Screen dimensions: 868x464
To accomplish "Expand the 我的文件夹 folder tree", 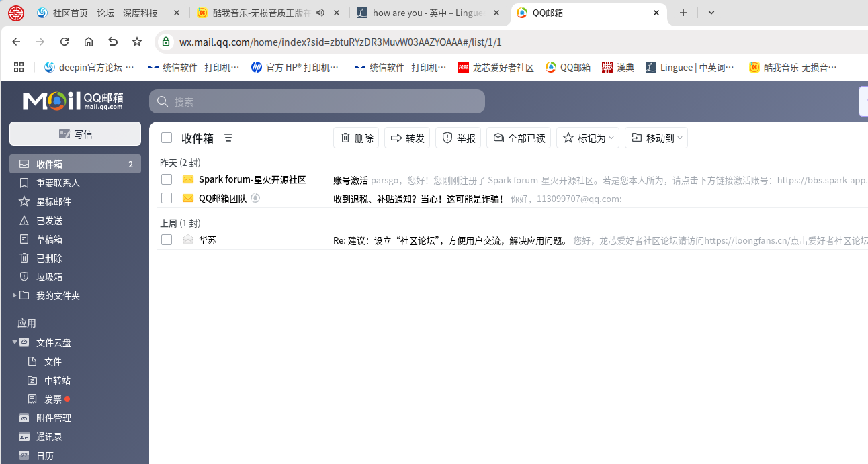I will coord(15,295).
